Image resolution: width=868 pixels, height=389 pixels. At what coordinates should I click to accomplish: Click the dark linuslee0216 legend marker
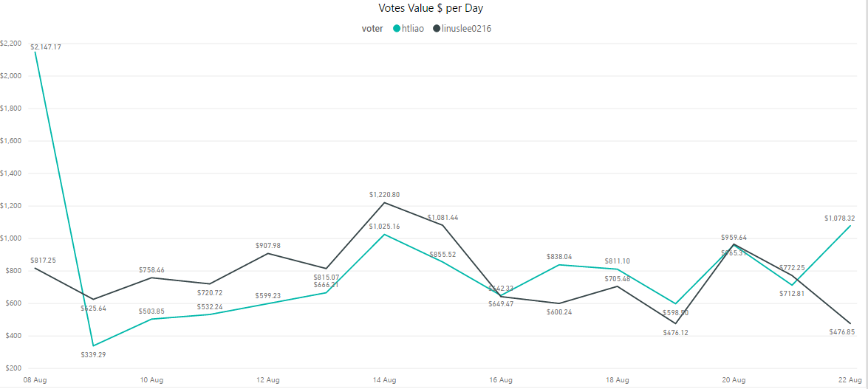click(437, 29)
